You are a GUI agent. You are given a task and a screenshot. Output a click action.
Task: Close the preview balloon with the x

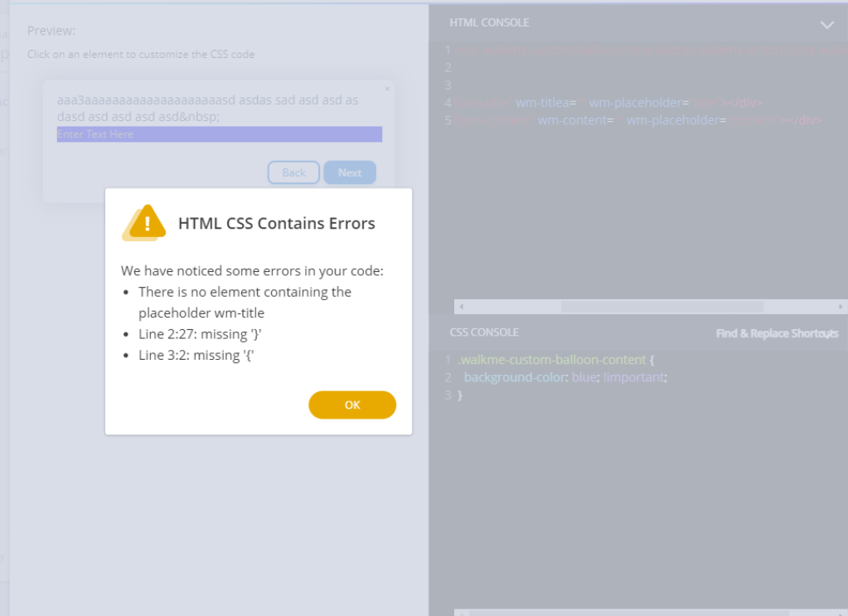click(386, 88)
